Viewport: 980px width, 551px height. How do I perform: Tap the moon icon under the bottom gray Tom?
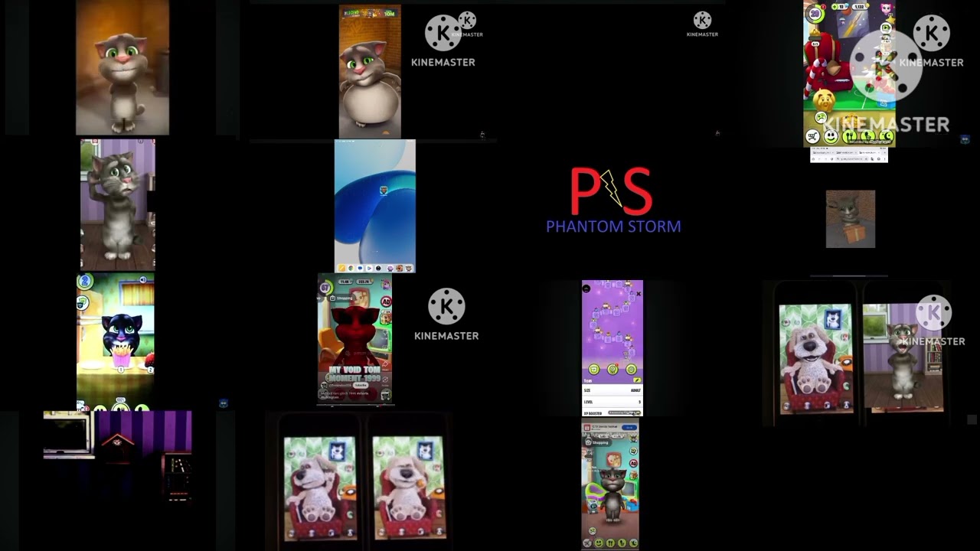(x=633, y=543)
